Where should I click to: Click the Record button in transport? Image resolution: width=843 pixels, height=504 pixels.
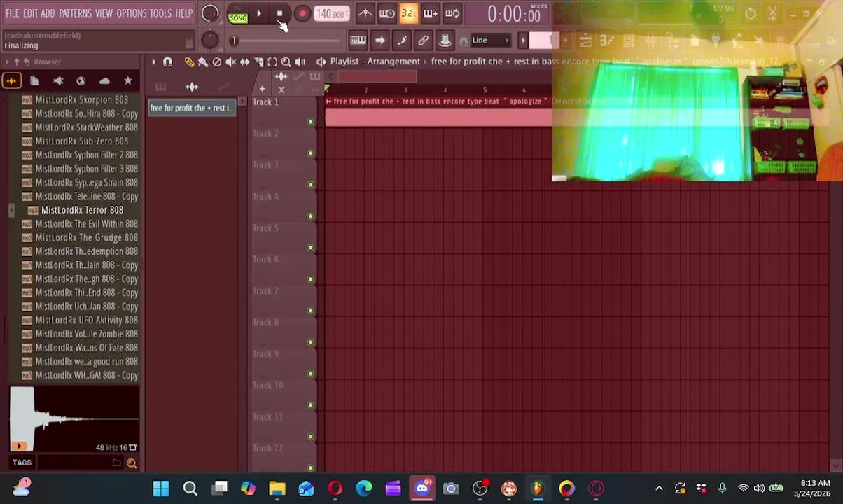pos(302,13)
